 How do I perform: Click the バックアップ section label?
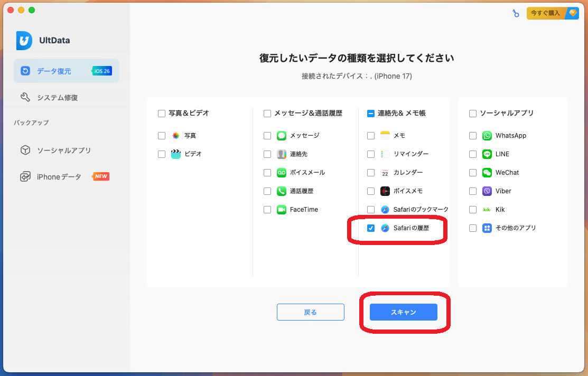[x=31, y=123]
